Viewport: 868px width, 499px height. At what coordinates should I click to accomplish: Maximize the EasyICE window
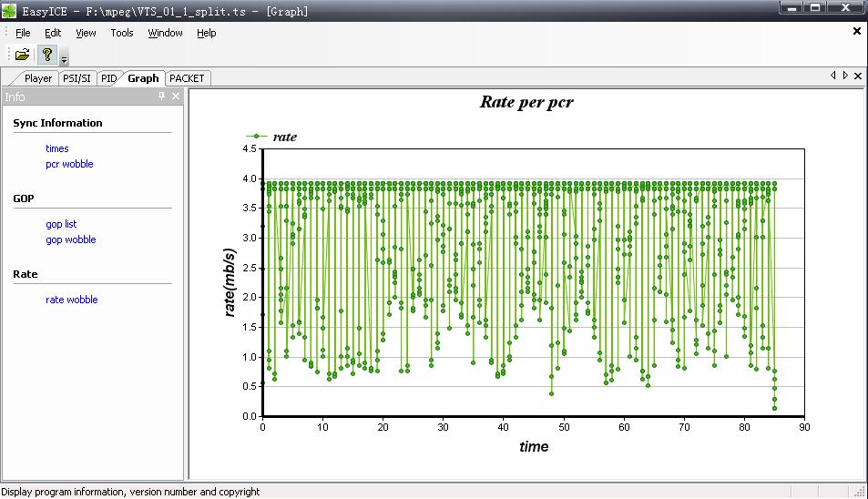815,8
